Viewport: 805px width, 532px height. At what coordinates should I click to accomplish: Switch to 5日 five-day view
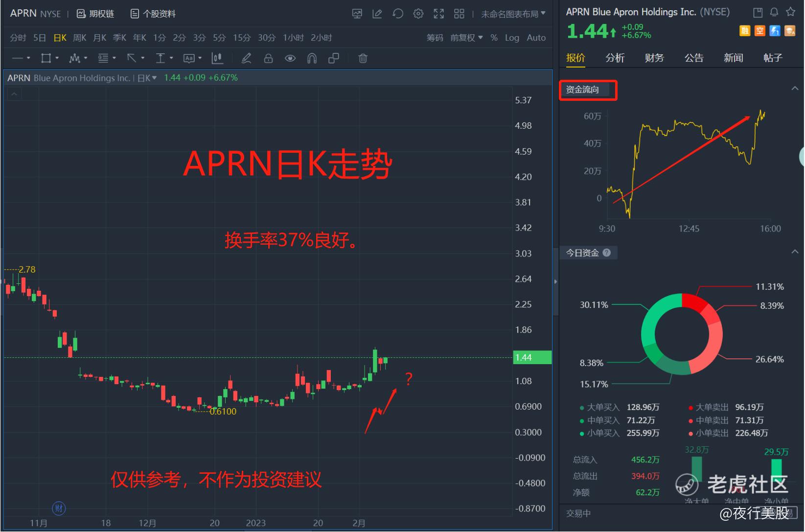(40, 38)
